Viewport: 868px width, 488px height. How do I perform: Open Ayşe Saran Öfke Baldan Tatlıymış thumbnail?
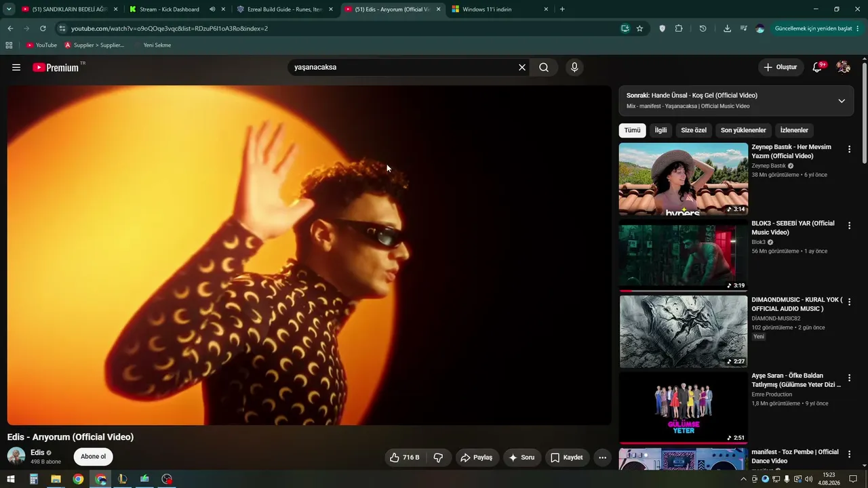684,408
